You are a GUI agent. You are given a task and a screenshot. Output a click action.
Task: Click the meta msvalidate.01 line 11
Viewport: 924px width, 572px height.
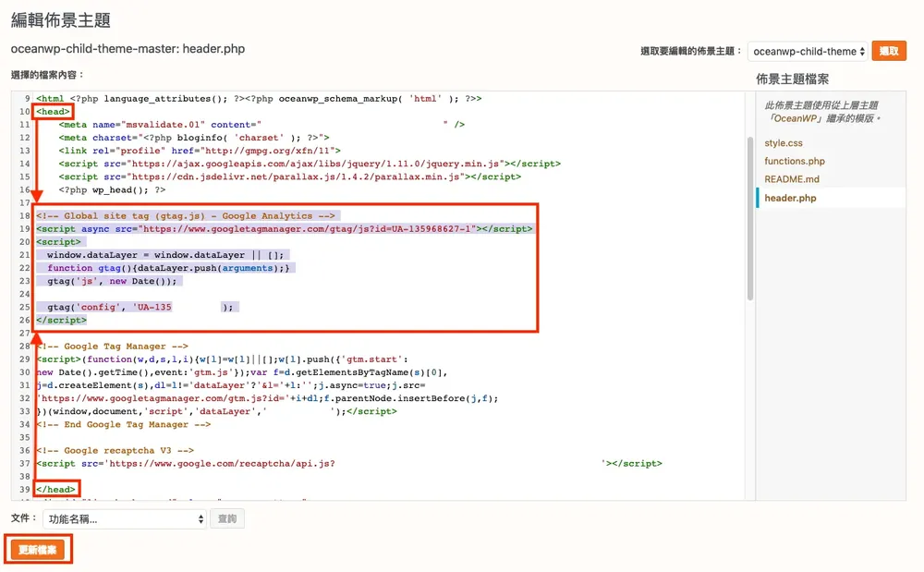pyautogui.click(x=261, y=125)
